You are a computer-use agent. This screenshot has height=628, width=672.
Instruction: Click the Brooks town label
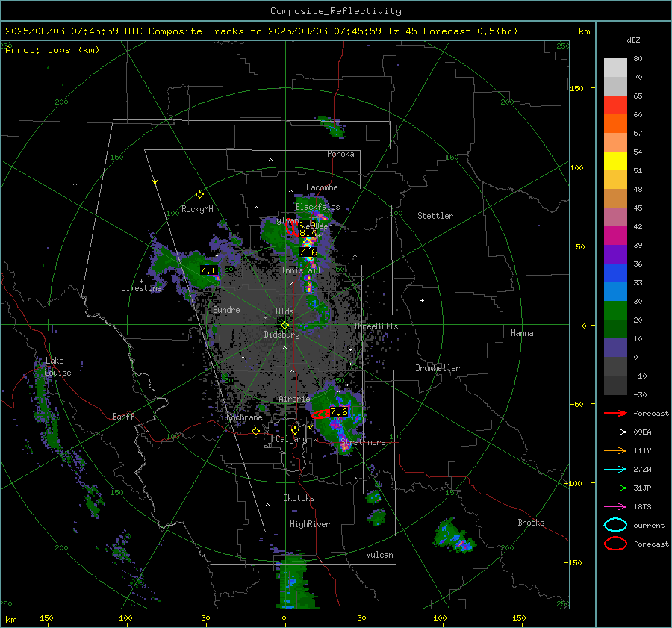531,523
